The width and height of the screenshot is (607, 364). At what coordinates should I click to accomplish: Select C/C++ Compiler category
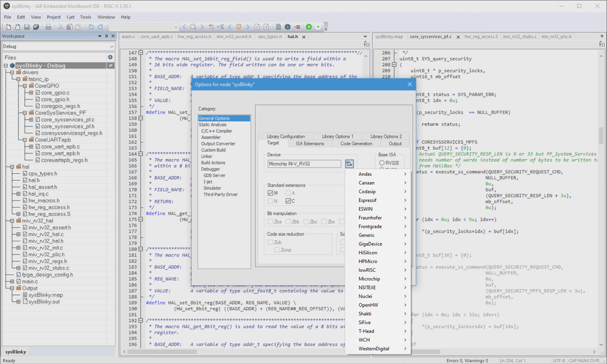click(216, 131)
